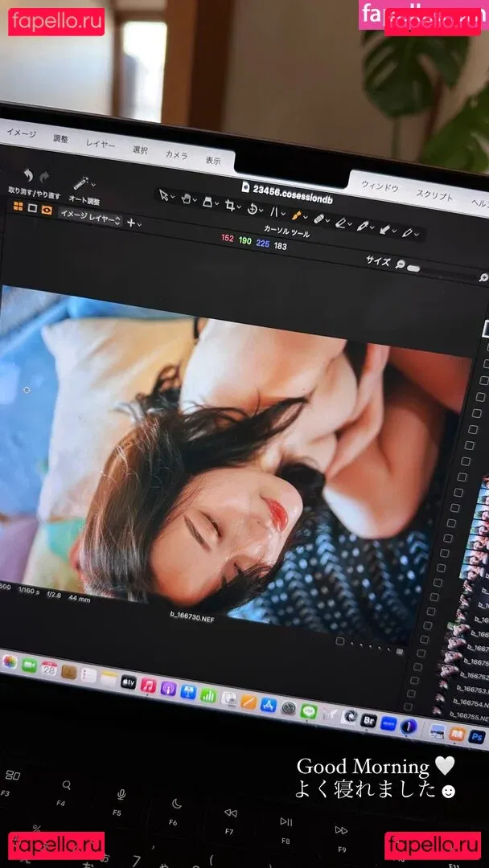Click the b_166730.NEF filename caption

[192, 616]
